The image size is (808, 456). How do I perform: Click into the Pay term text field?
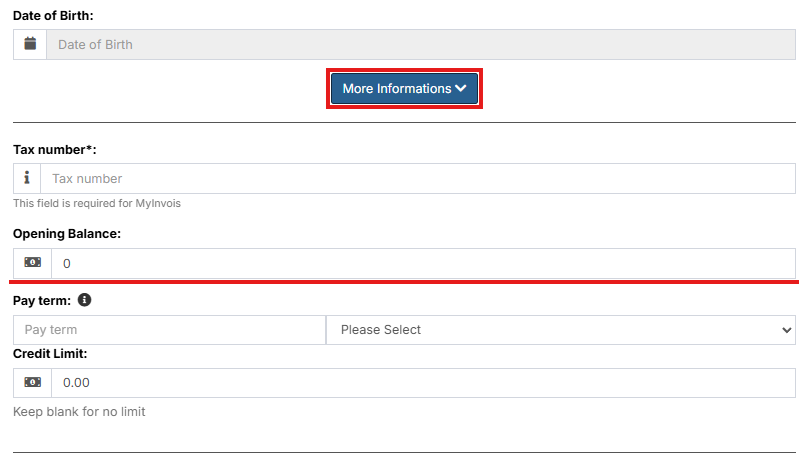(x=169, y=330)
